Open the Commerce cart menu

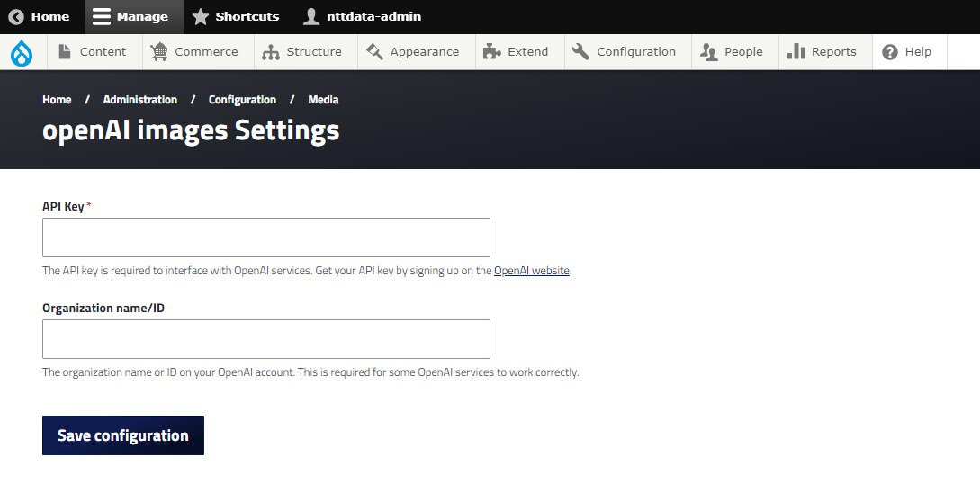pos(194,52)
